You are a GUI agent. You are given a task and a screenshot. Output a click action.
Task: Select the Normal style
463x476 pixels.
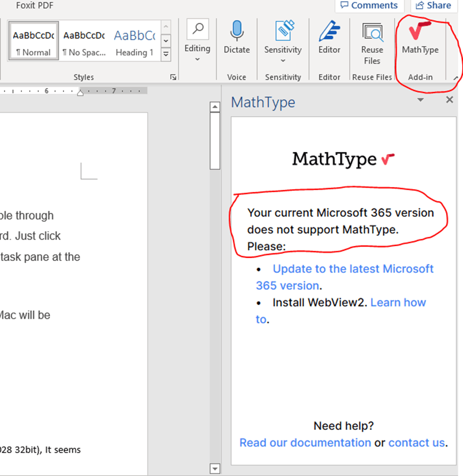click(x=33, y=41)
